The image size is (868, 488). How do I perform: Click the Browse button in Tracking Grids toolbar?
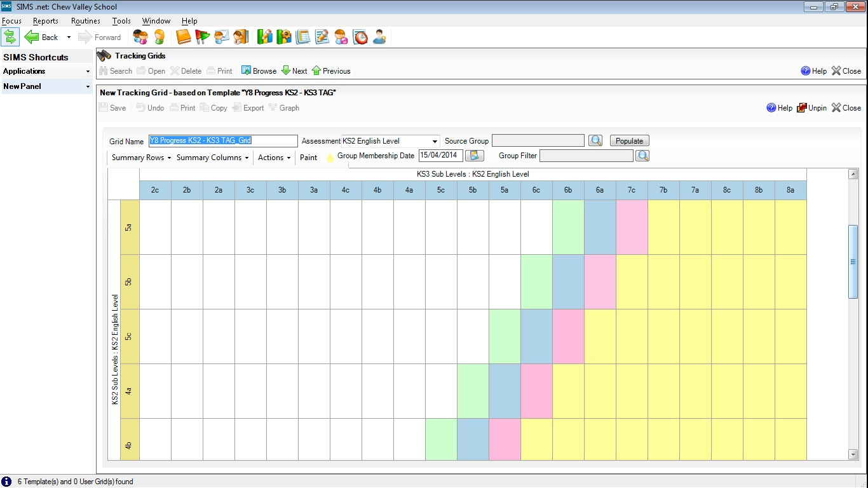tap(259, 71)
